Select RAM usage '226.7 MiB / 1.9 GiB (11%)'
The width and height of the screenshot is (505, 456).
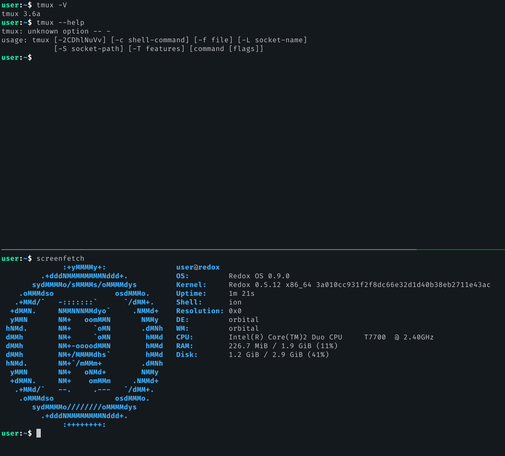pos(283,346)
